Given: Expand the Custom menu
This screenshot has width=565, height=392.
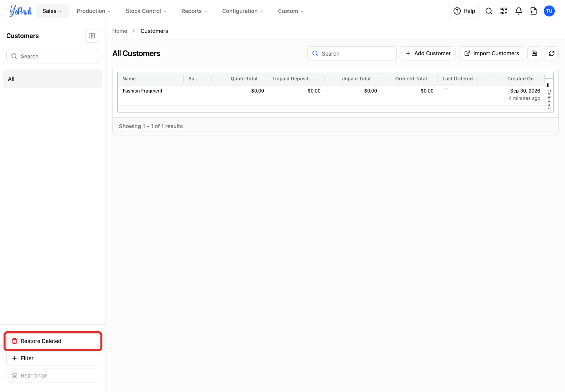Looking at the screenshot, I should tap(291, 11).
